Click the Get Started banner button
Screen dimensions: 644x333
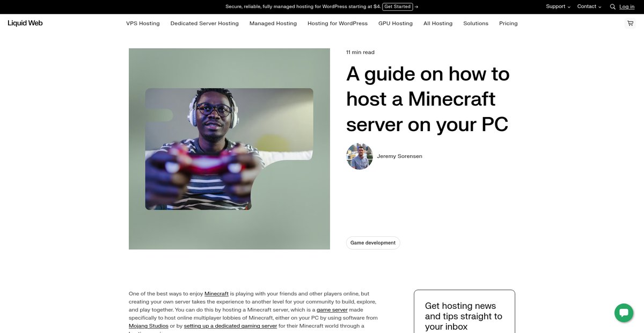point(398,6)
